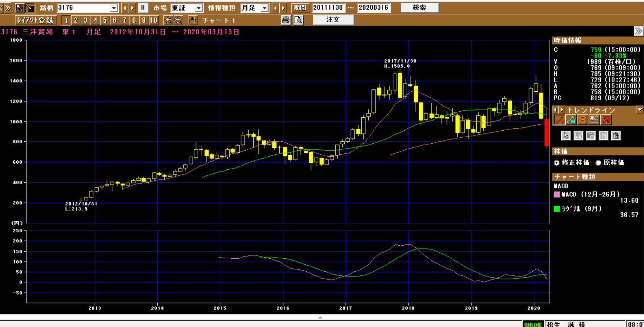Click the diagonal arrow icon next to 銘柄
Screen dimensions: 644x327
(x=30, y=8)
